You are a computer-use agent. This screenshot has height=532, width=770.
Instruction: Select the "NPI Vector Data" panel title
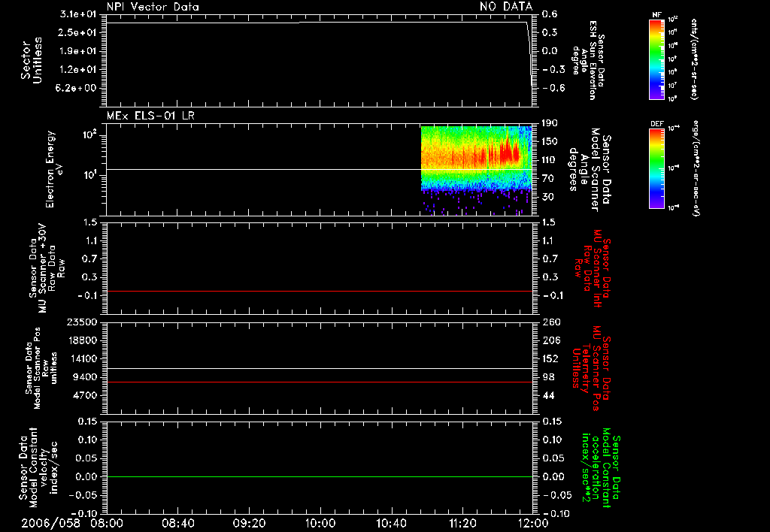coord(153,7)
